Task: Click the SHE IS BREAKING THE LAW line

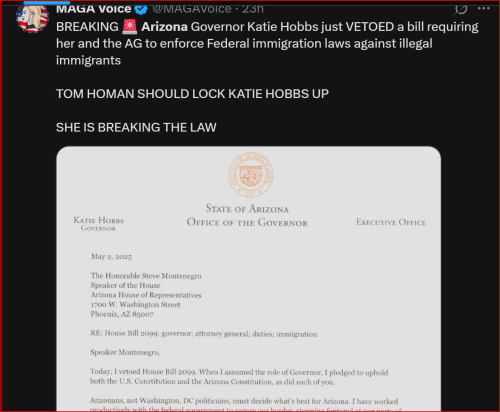Action: [136, 128]
